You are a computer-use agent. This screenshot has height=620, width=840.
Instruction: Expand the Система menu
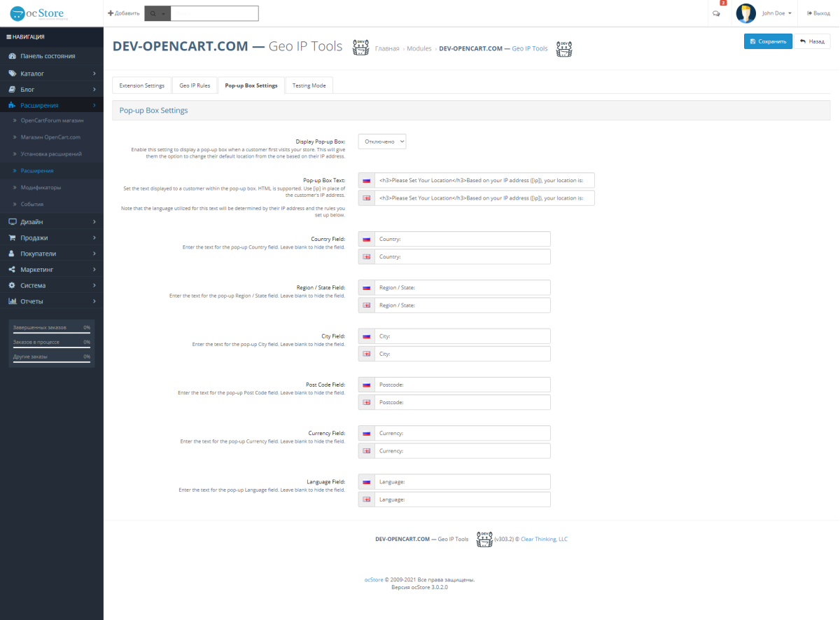click(x=52, y=285)
